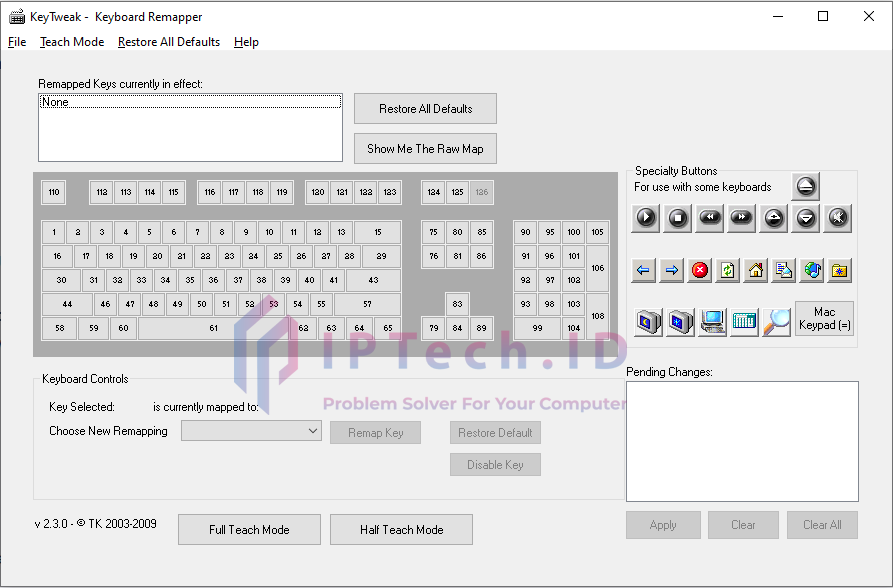Click inside the Pending Changes list box

click(x=743, y=442)
